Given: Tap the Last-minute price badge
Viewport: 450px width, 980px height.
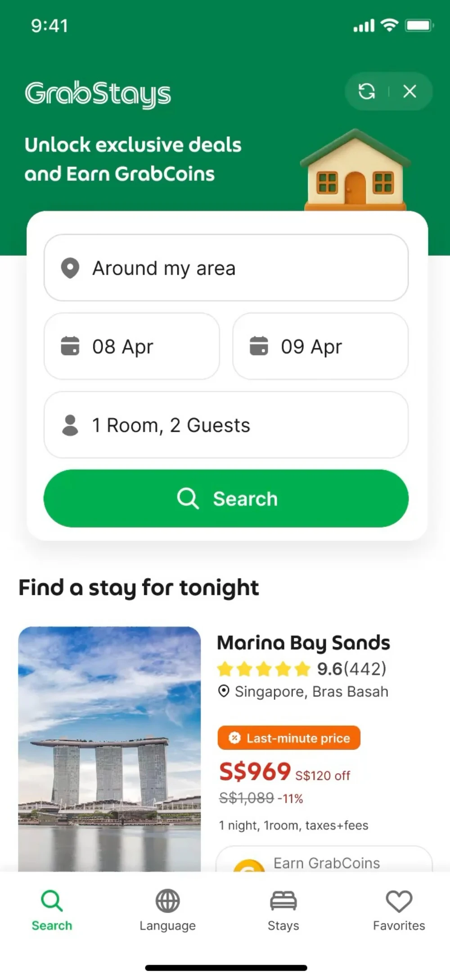Looking at the screenshot, I should click(x=289, y=738).
